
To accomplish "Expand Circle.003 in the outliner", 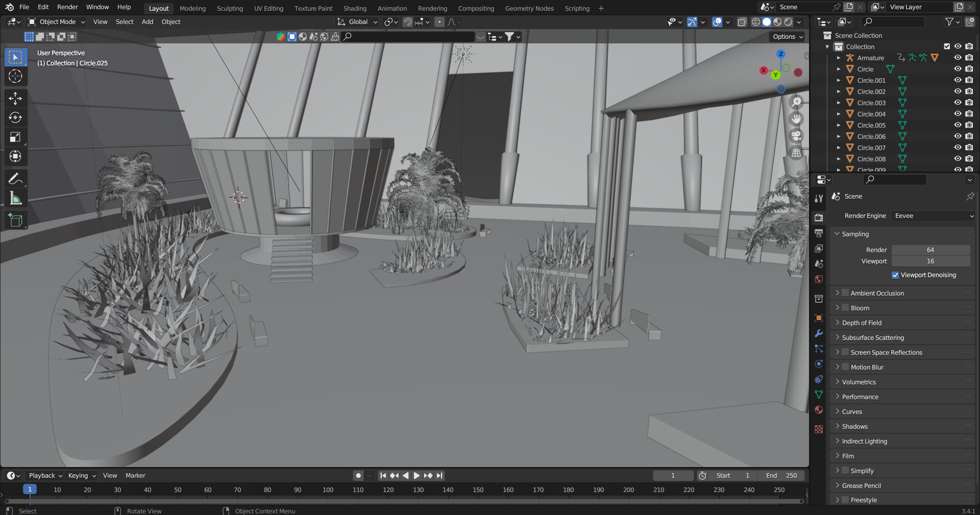I will point(838,103).
